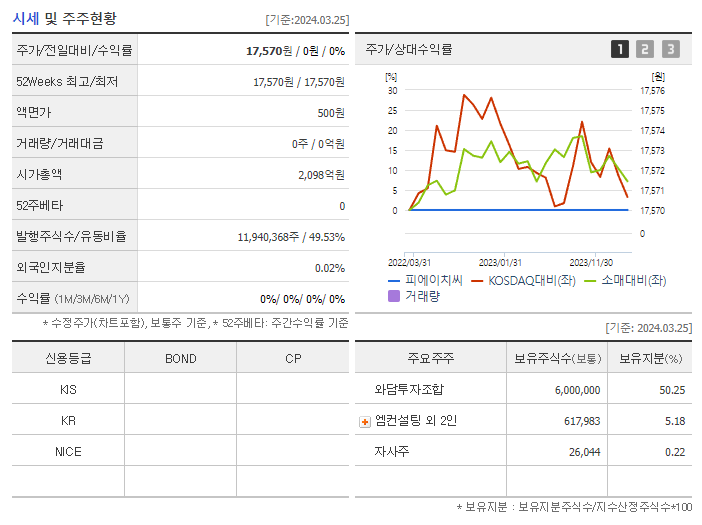This screenshot has width=702, height=525.
Task: Click the 2023/11/30 chart date label
Action: (591, 263)
